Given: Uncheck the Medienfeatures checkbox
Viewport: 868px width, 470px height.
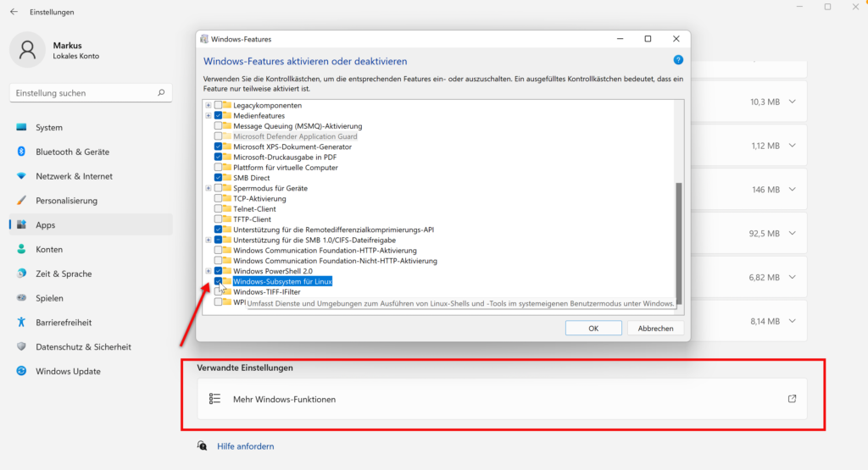Looking at the screenshot, I should point(218,115).
